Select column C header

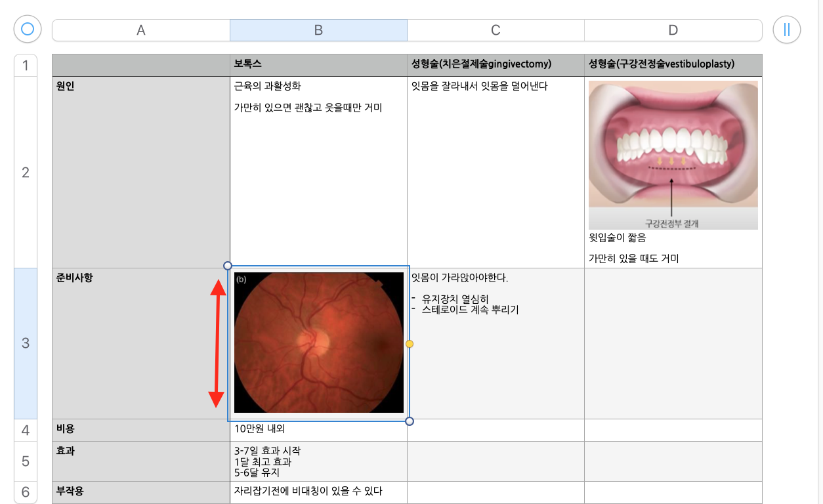(496, 30)
